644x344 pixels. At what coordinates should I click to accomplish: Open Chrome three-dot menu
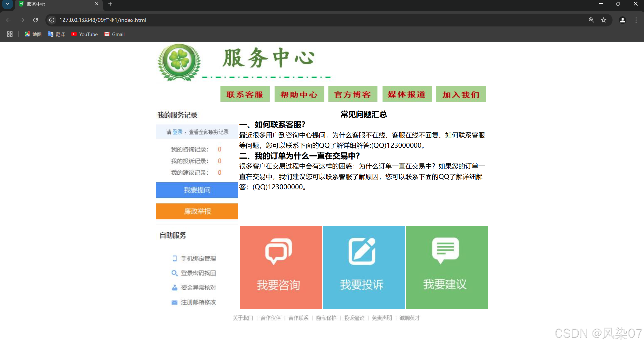pos(636,20)
